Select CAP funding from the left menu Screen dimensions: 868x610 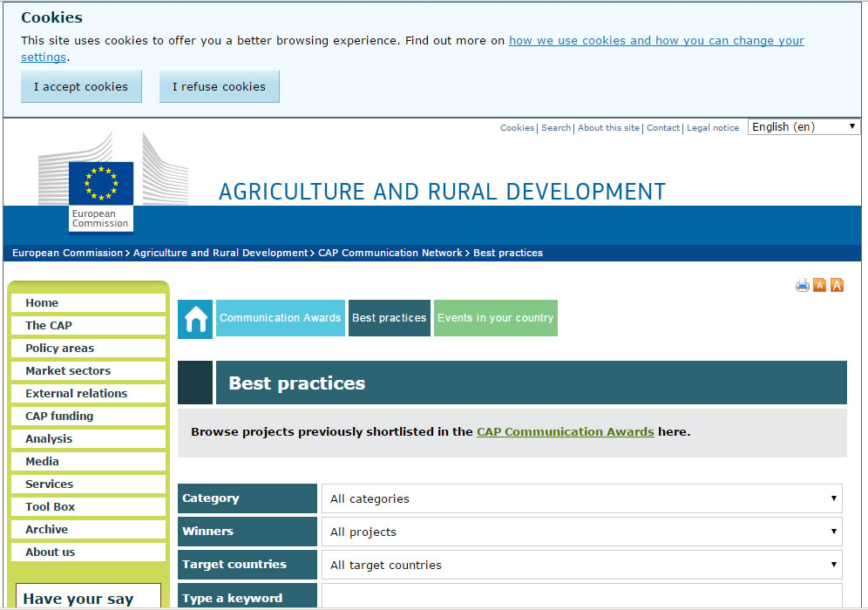point(59,417)
